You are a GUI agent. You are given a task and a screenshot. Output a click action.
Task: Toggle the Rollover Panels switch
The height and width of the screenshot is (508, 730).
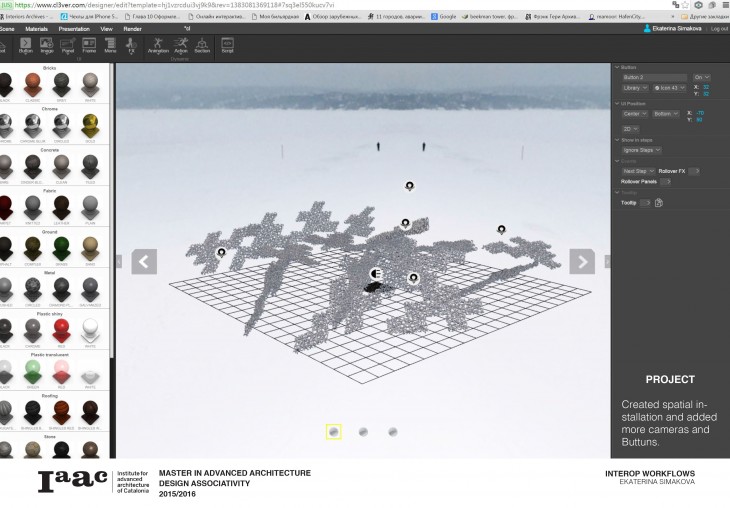click(664, 182)
